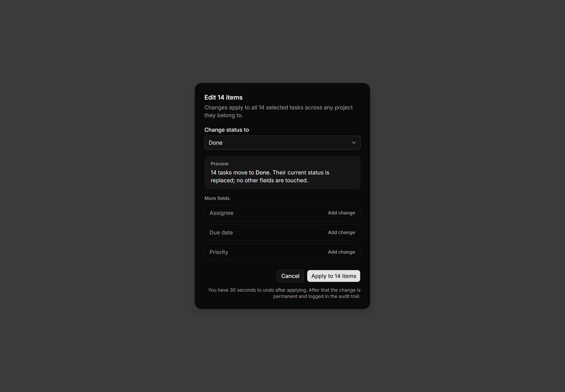The height and width of the screenshot is (392, 565).
Task: Add change for Due date field
Action: click(x=341, y=232)
